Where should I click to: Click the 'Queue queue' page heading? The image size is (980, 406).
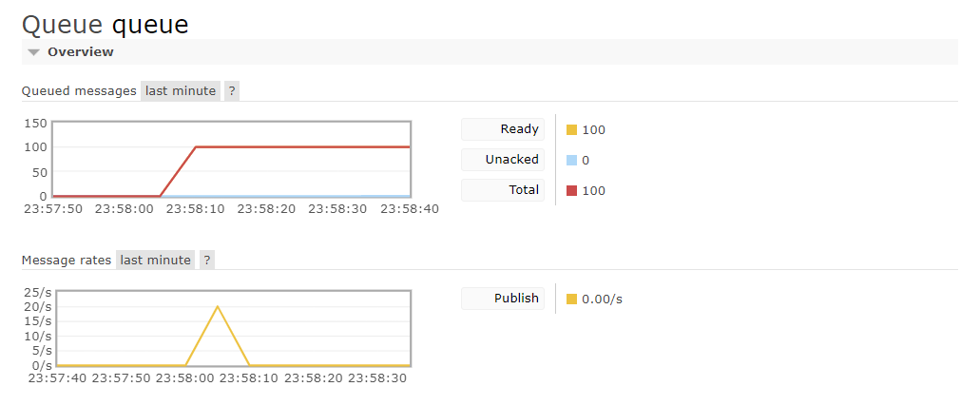click(x=105, y=24)
